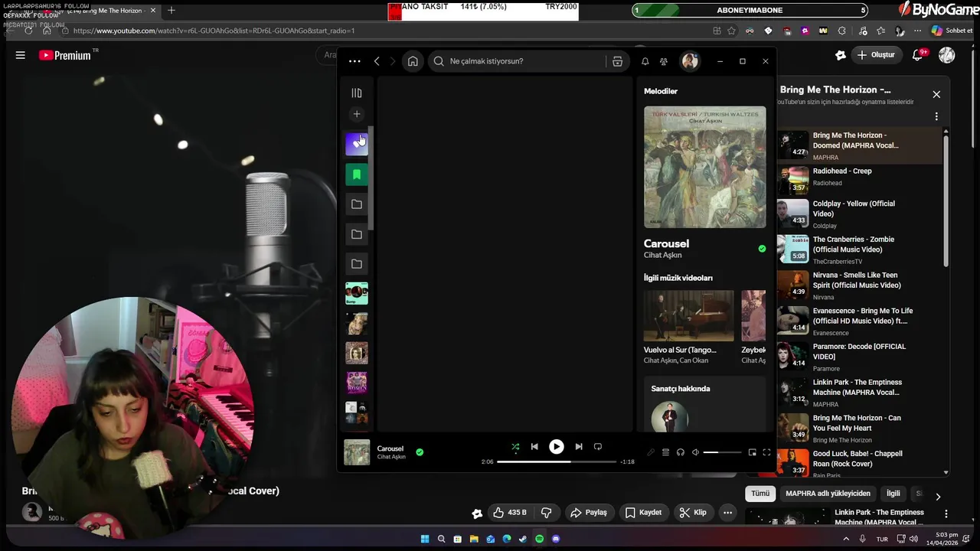The image size is (980, 551).
Task: Open more actions dots beside Klip
Action: point(728,513)
